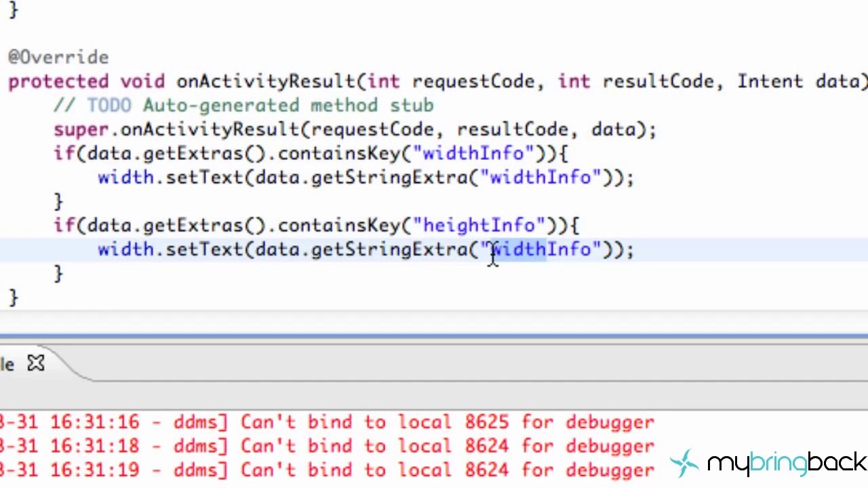The height and width of the screenshot is (488, 868).
Task: Click console line timestamped 16:31:19
Action: click(327, 470)
